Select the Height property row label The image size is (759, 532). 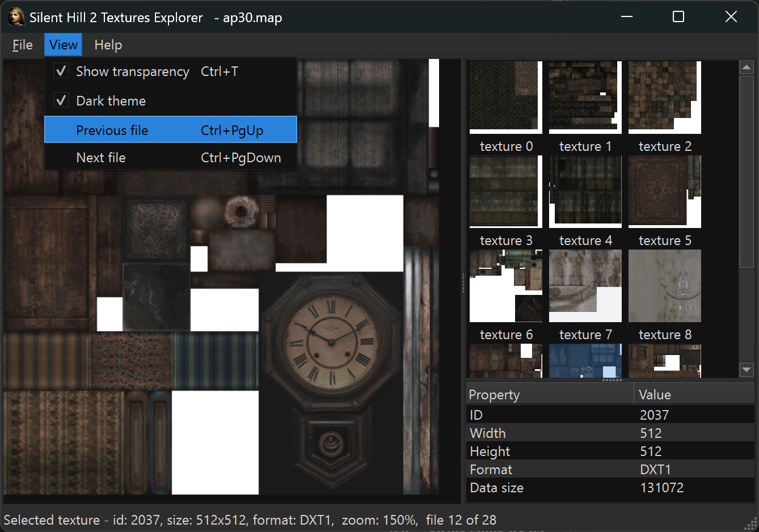click(490, 451)
